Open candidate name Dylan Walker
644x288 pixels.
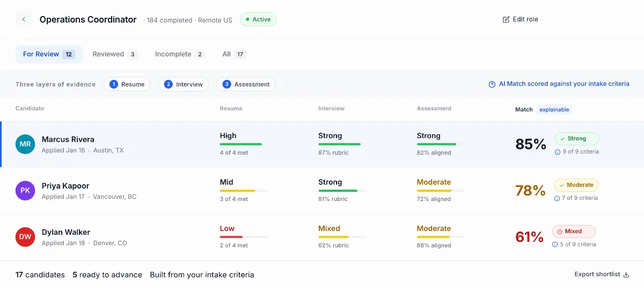(x=66, y=233)
